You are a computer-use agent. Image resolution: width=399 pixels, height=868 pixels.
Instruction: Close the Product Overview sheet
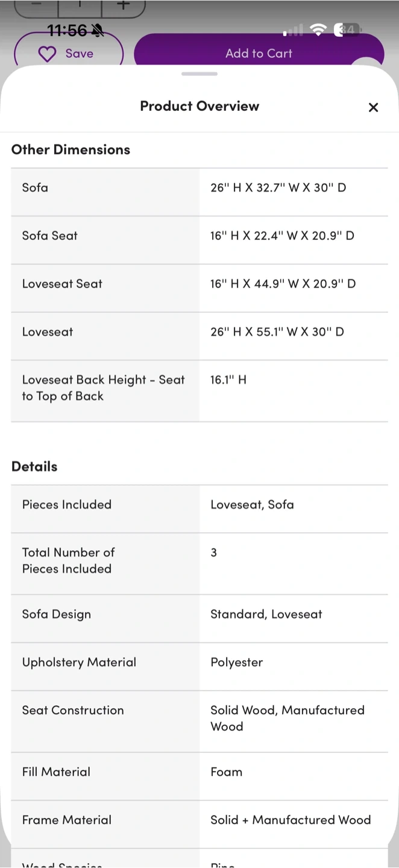(373, 107)
